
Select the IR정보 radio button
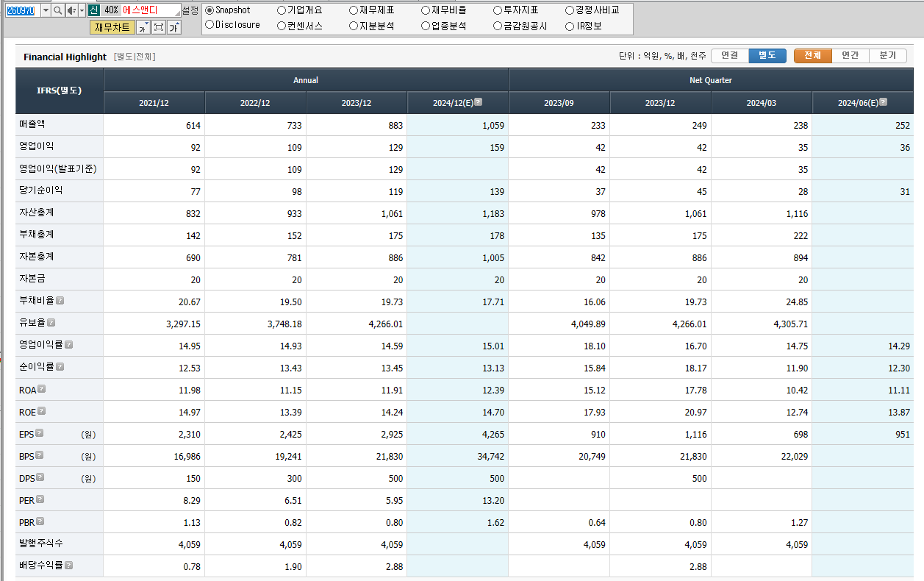[570, 26]
